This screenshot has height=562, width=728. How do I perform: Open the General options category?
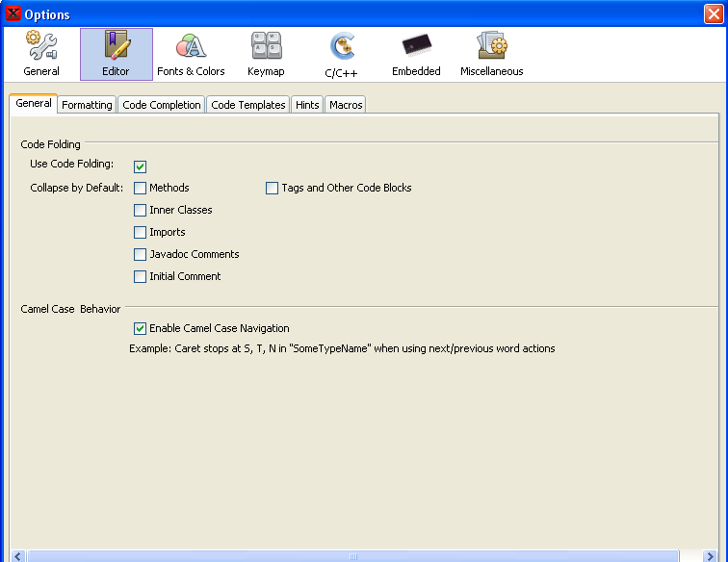click(40, 54)
